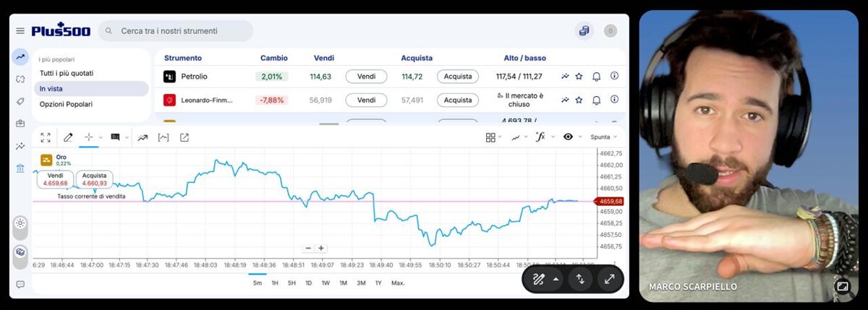Click Oro Acquista 4.660,93 chart button

[94, 179]
